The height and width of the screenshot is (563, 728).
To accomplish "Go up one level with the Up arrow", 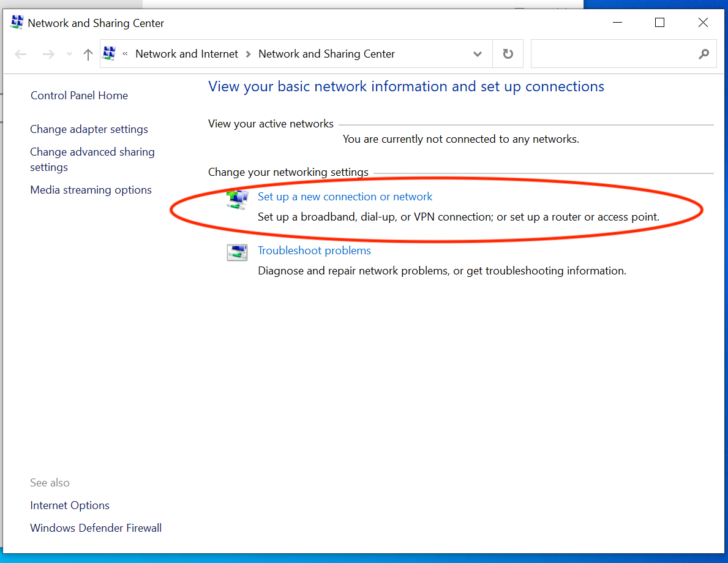I will (x=88, y=54).
